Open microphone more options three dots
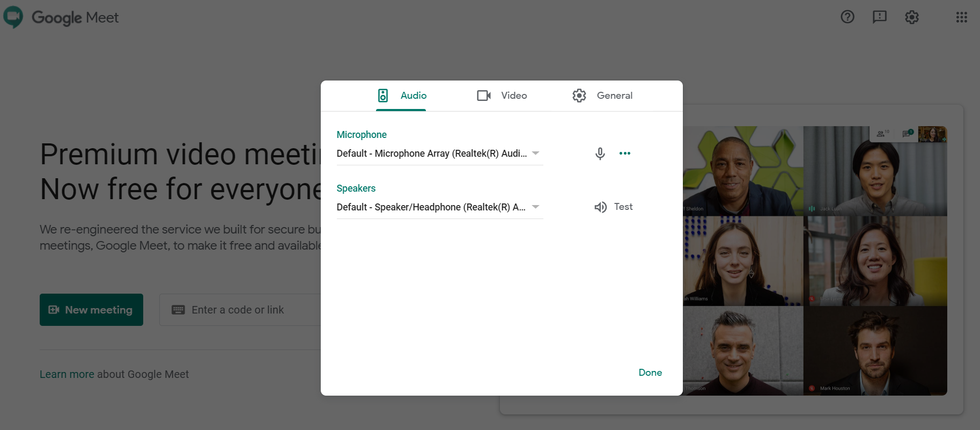This screenshot has width=980, height=430. pos(625,154)
